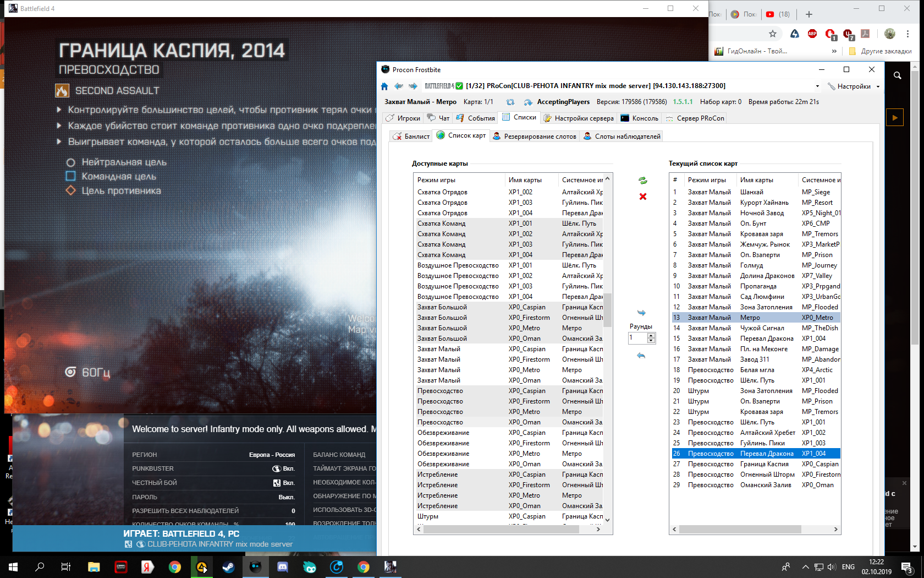Go to Procon home via house icon
924x578 pixels.
click(384, 86)
